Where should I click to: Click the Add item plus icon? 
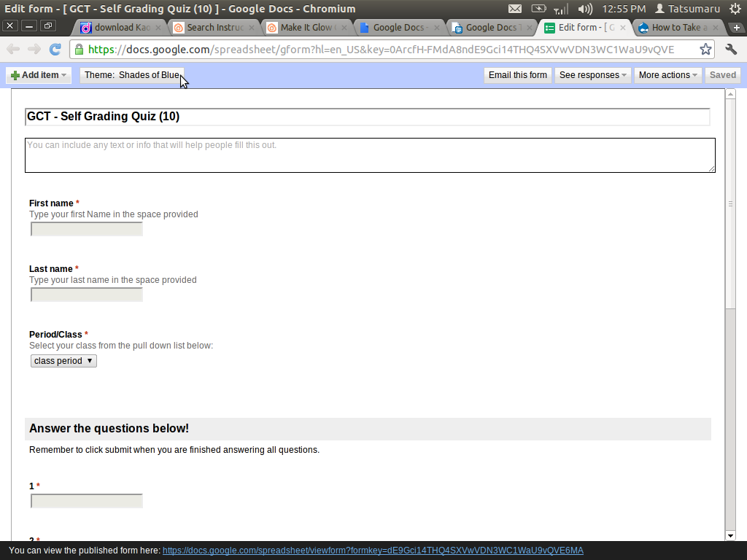point(15,74)
